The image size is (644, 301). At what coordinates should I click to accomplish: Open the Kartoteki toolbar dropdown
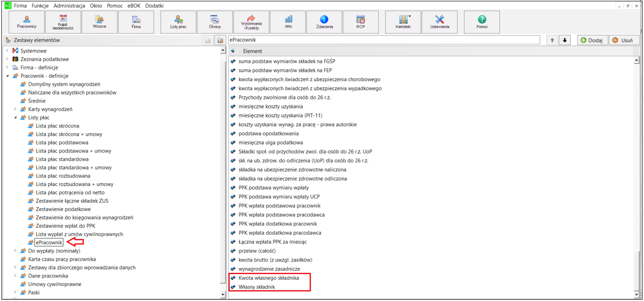point(403,22)
